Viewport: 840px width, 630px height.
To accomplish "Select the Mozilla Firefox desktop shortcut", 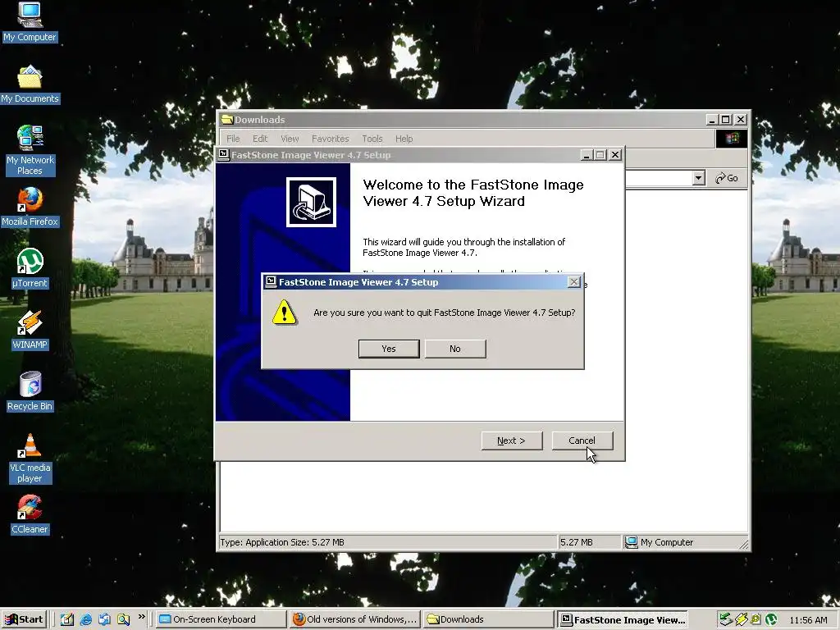I will (x=30, y=207).
